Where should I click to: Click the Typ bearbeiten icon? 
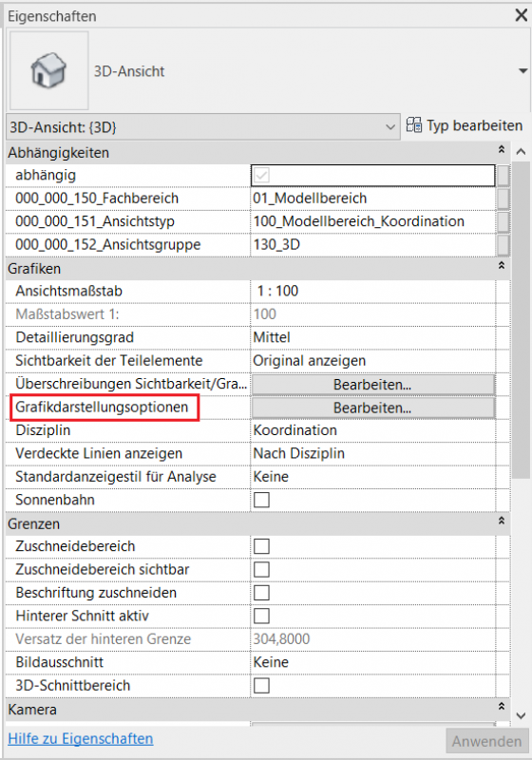[x=414, y=125]
